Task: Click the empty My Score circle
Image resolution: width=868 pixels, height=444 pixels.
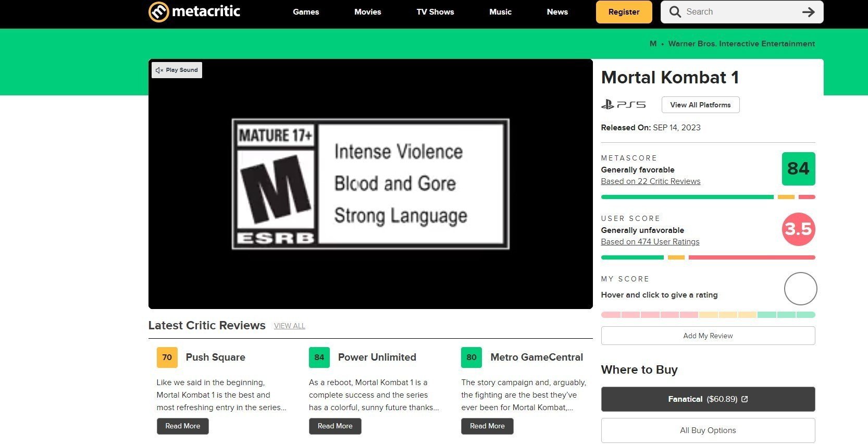Action: click(x=800, y=289)
